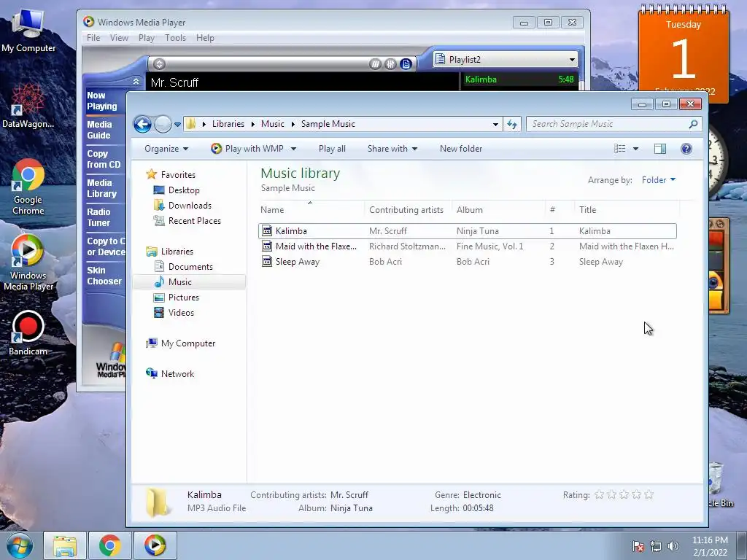Open Explorer help
Image resolution: width=747 pixels, height=560 pixels.
(686, 149)
